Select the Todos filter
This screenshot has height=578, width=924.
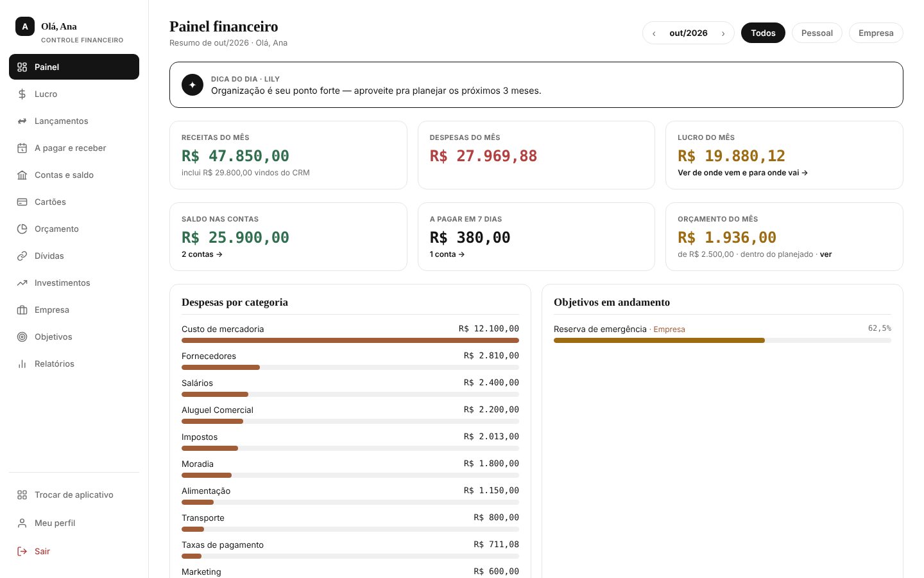tap(763, 33)
